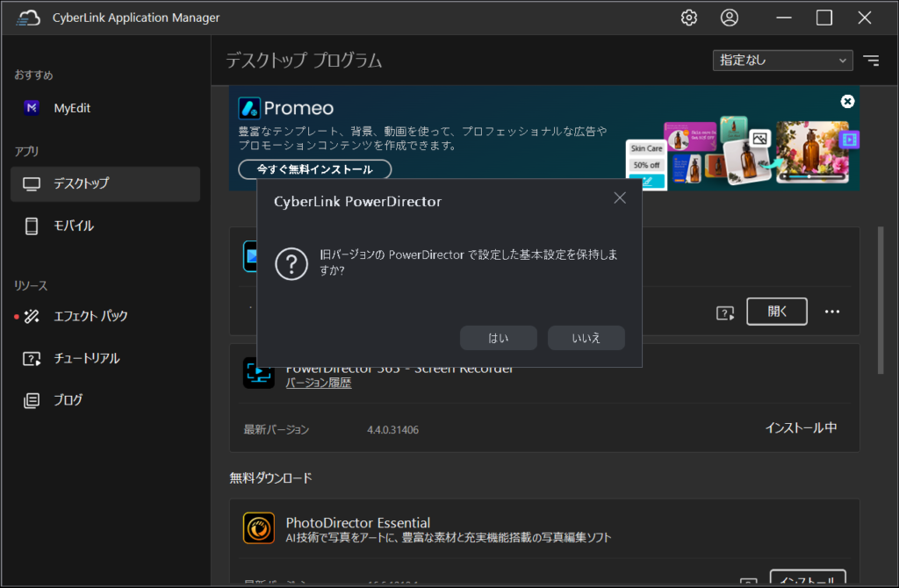Viewport: 899px width, 588px height.
Task: Open the list view options icon
Action: pos(872,61)
